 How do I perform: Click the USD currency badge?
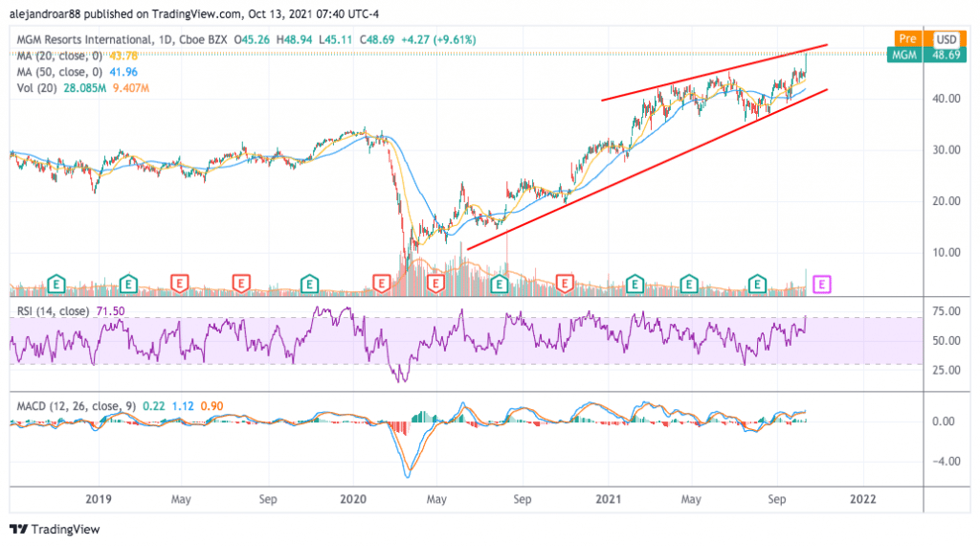point(947,39)
